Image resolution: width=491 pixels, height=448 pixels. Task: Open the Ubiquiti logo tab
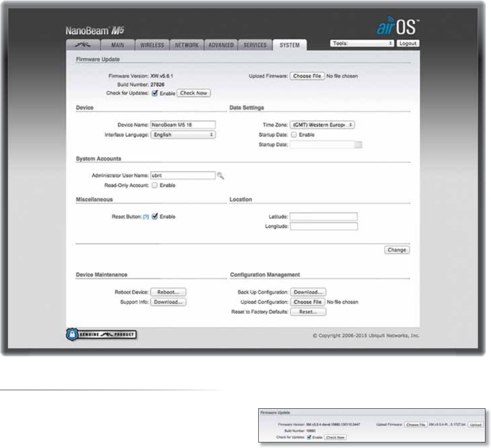coord(83,45)
